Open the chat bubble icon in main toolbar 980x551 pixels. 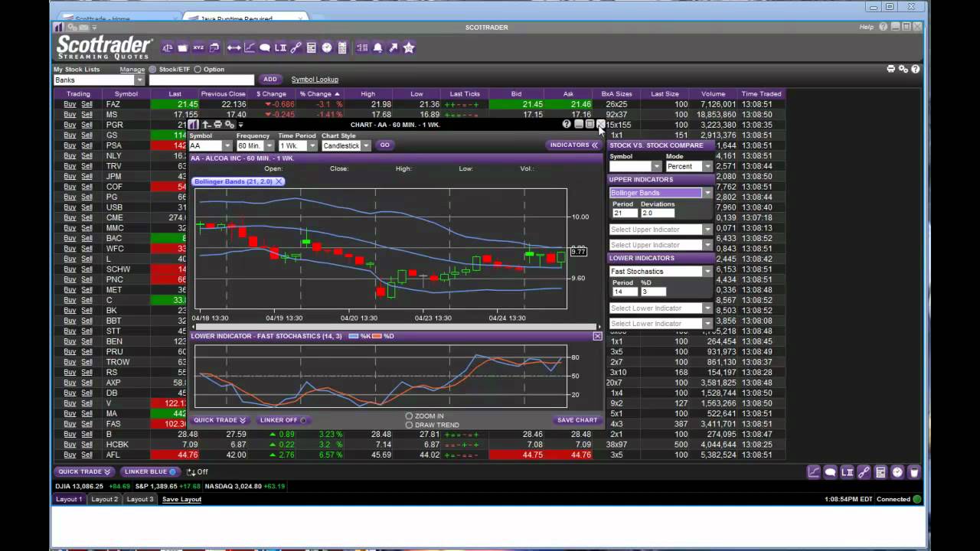(265, 47)
